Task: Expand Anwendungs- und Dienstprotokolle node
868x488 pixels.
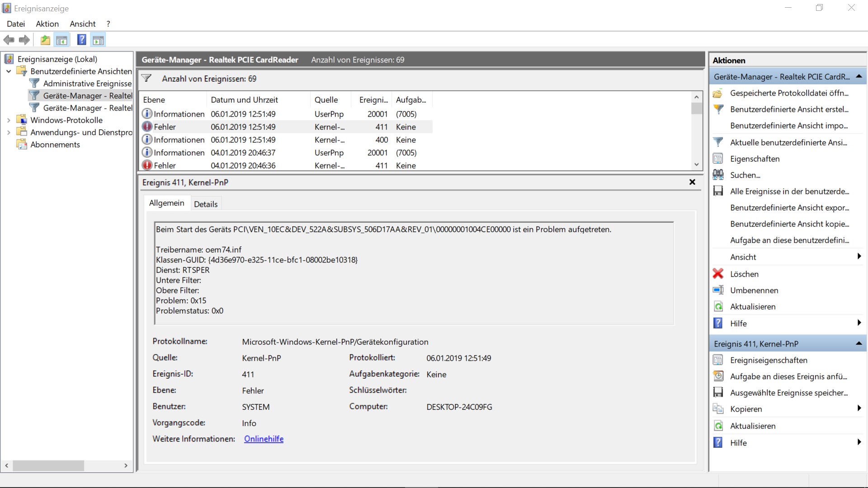Action: (x=9, y=132)
